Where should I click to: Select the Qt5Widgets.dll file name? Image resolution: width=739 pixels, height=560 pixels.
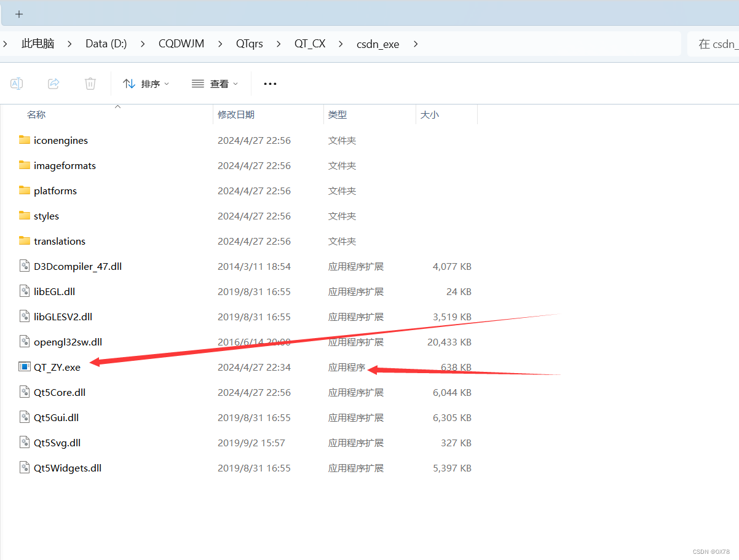pos(68,468)
